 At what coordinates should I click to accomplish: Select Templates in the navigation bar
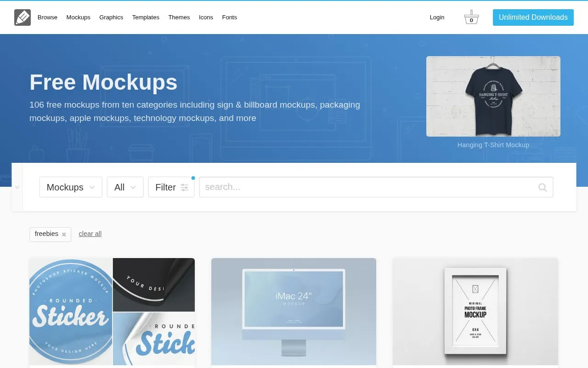click(146, 17)
